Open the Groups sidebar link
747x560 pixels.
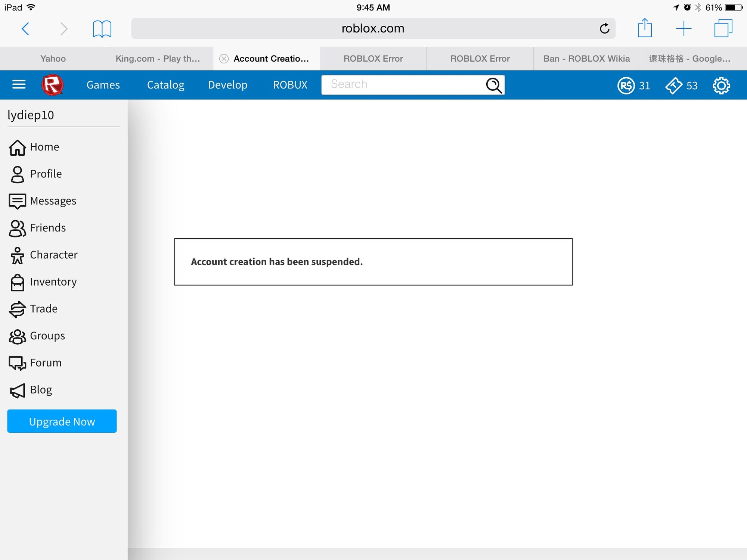click(47, 336)
